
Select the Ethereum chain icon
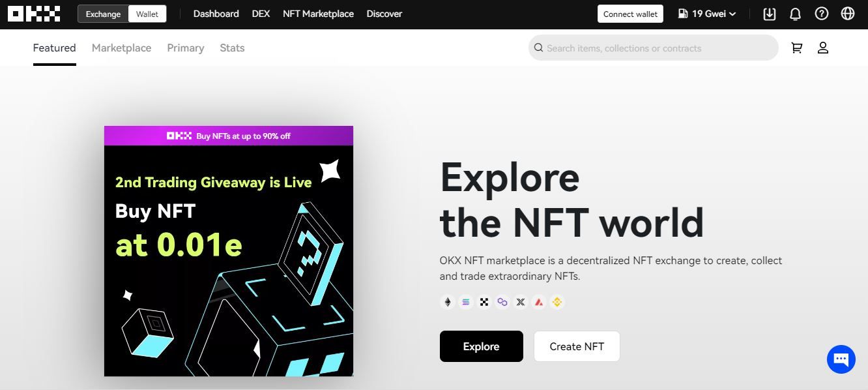tap(448, 302)
